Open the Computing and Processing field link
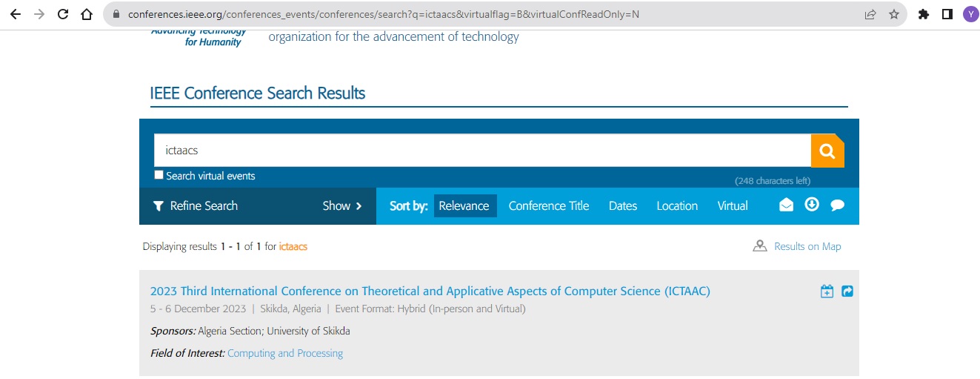Viewport: 980px width, 379px height. click(x=285, y=353)
